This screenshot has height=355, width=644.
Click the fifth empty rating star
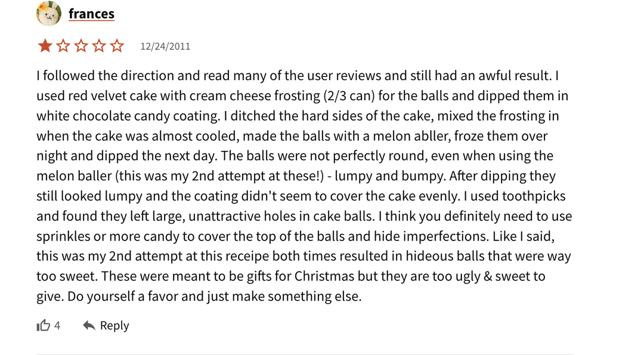[117, 46]
